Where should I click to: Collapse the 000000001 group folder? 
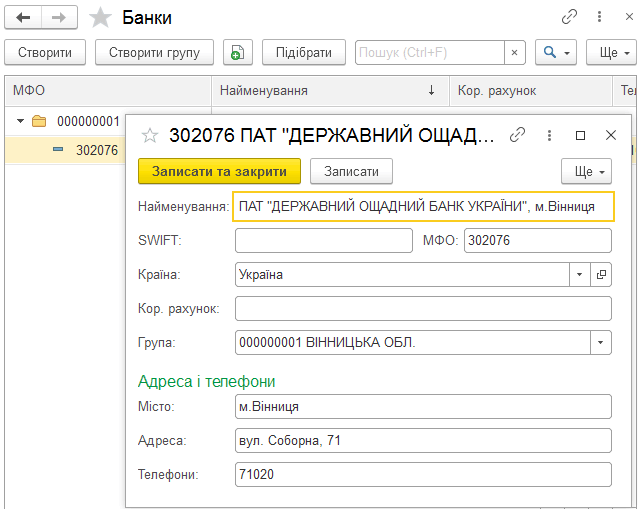pos(20,121)
